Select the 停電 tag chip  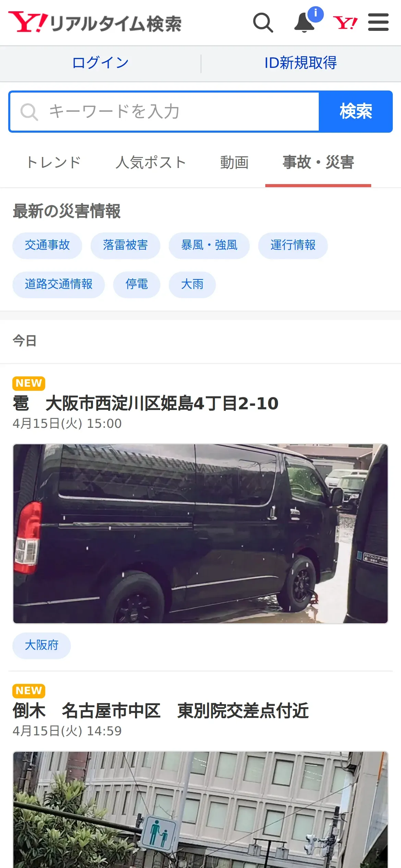coord(137,285)
